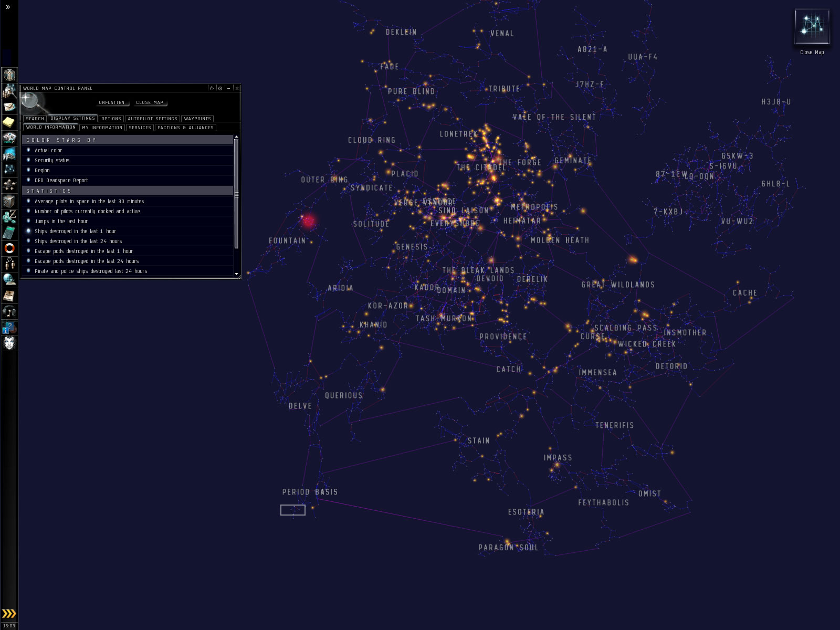Click the scrollbar thumb in the control panel
This screenshot has height=630, width=840.
pos(236,194)
